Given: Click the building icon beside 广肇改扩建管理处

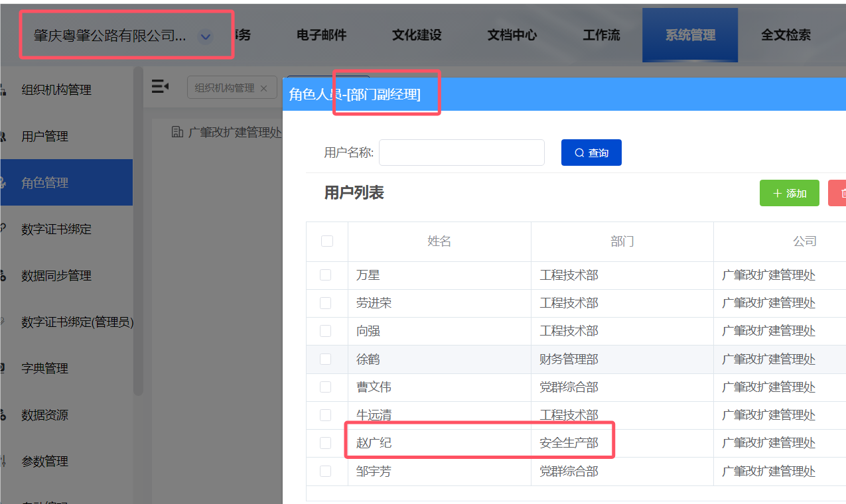Looking at the screenshot, I should (x=177, y=132).
